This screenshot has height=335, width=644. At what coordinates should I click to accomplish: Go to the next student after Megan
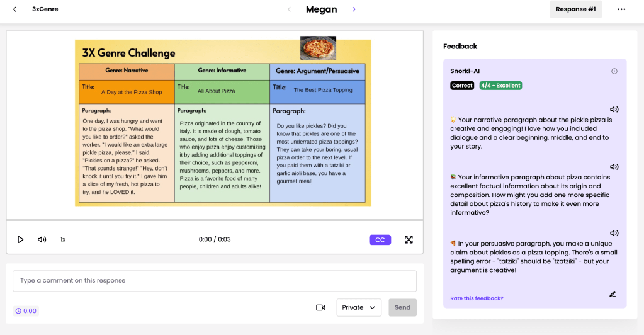click(354, 9)
